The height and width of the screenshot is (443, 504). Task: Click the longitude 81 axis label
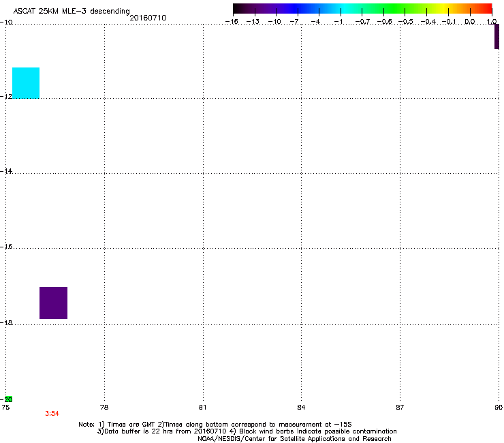[202, 408]
